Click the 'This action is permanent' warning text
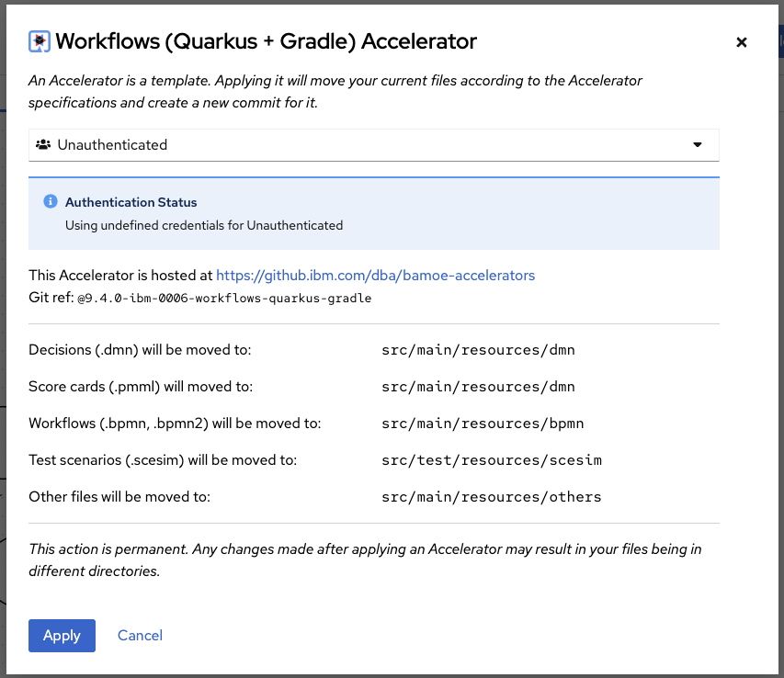The image size is (784, 678). [x=365, y=560]
